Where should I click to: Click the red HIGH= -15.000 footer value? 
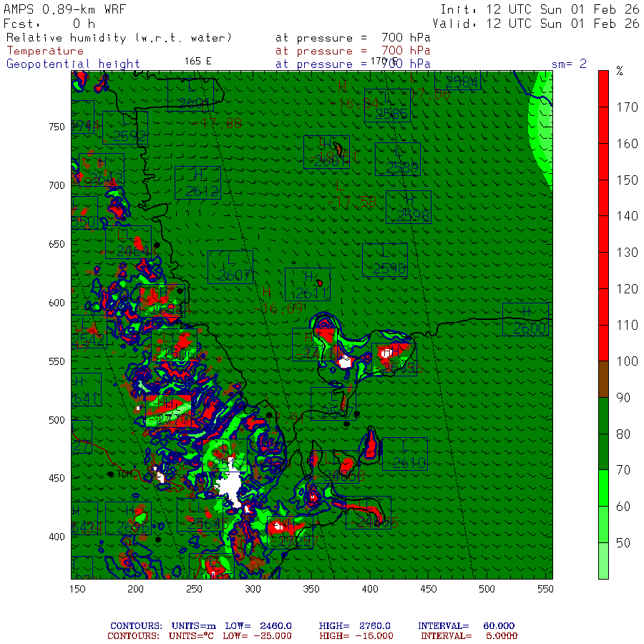pos(356,636)
